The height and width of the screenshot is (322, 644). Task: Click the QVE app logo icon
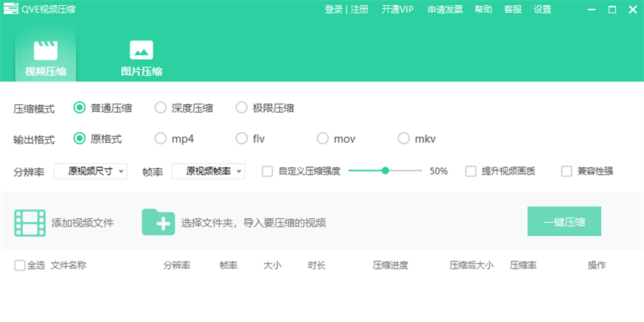pos(11,10)
